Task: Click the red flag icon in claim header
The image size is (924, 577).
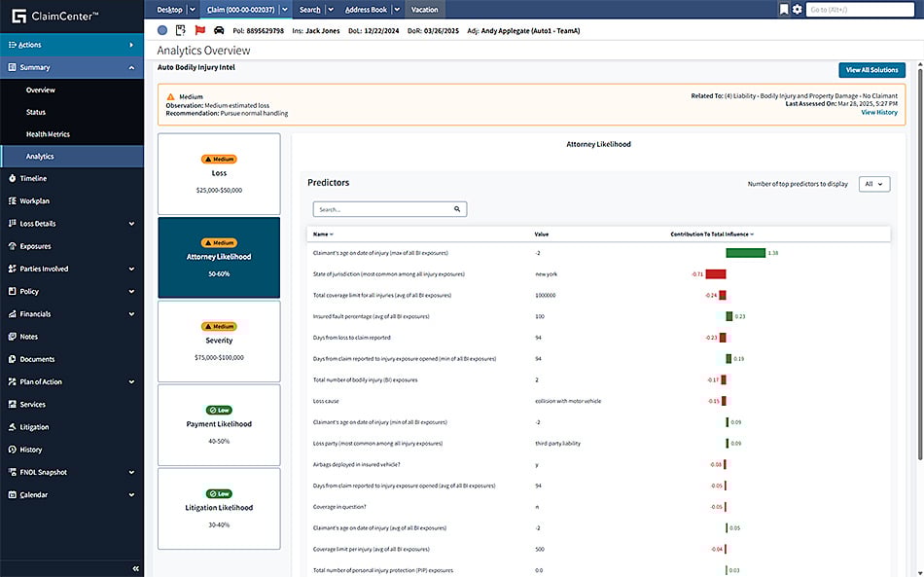Action: (x=199, y=30)
